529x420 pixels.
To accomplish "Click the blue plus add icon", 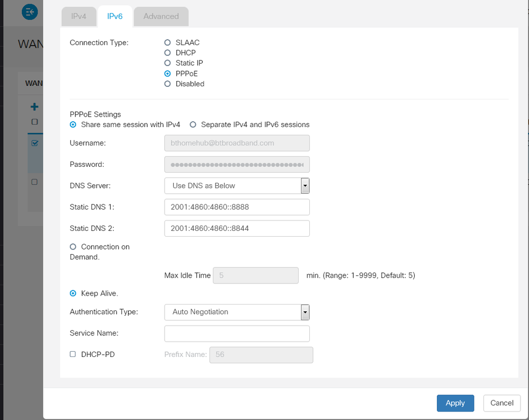I will tap(34, 107).
